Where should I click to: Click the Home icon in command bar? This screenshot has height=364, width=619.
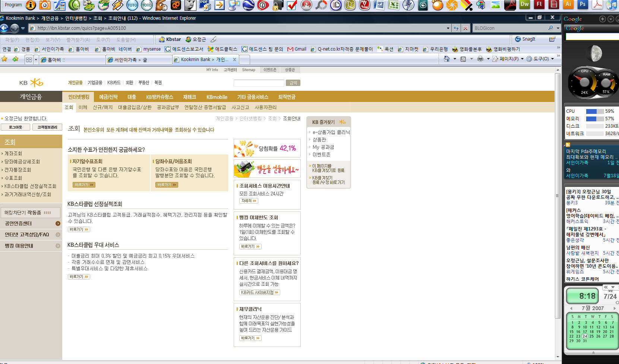tap(447, 59)
